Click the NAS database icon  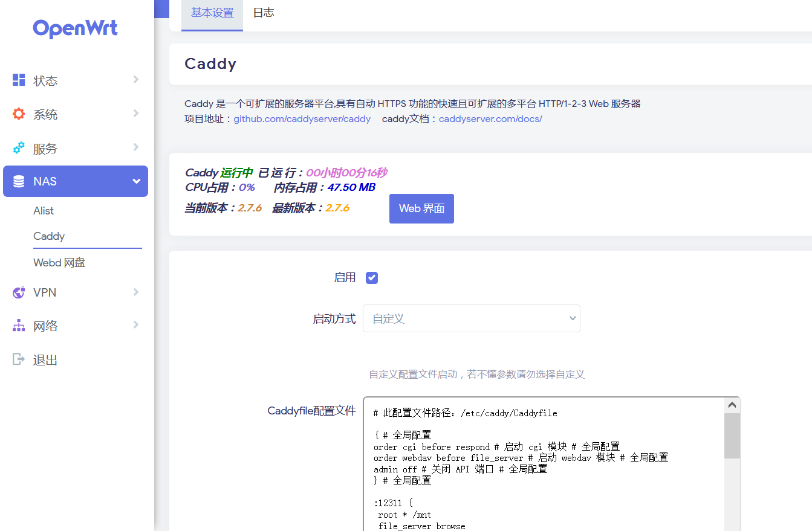[x=19, y=181]
